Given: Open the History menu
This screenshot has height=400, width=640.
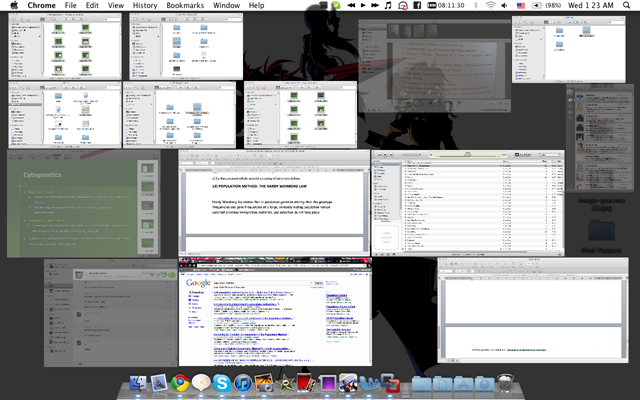Looking at the screenshot, I should coord(145,5).
